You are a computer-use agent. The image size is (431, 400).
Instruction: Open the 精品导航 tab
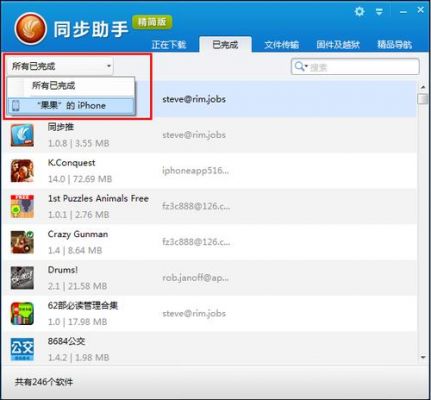pyautogui.click(x=395, y=45)
